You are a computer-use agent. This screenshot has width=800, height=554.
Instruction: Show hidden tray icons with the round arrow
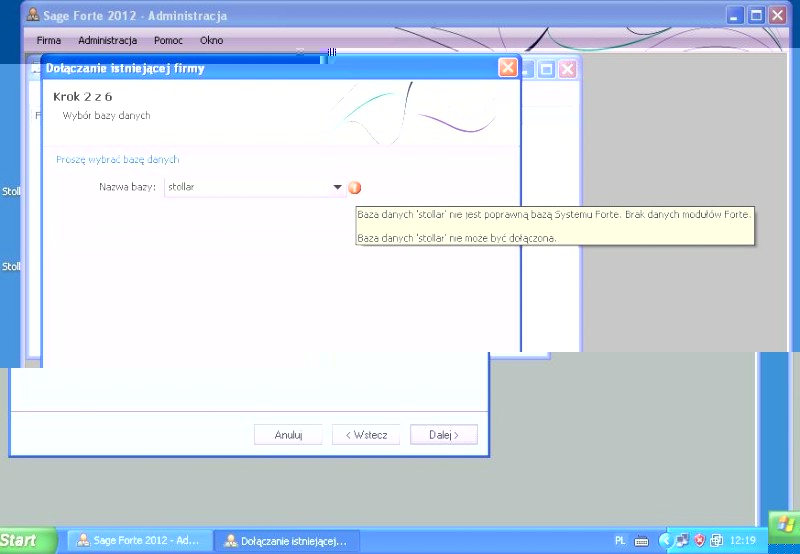(x=665, y=540)
